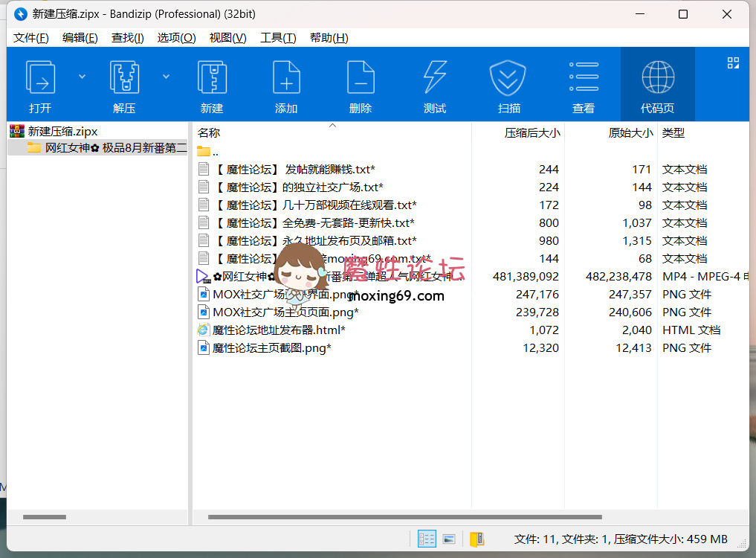Click the type cell 'HTML 文档'
This screenshot has height=558, width=756.
point(691,330)
